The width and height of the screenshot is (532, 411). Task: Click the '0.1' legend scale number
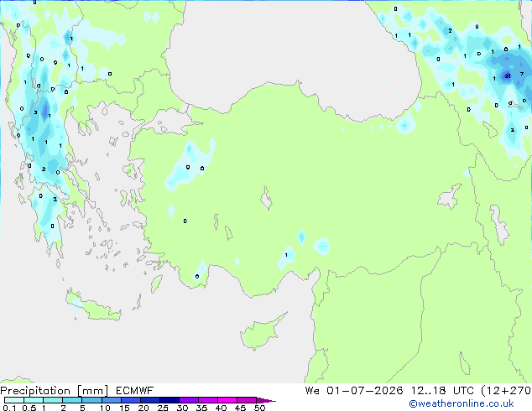point(9,408)
